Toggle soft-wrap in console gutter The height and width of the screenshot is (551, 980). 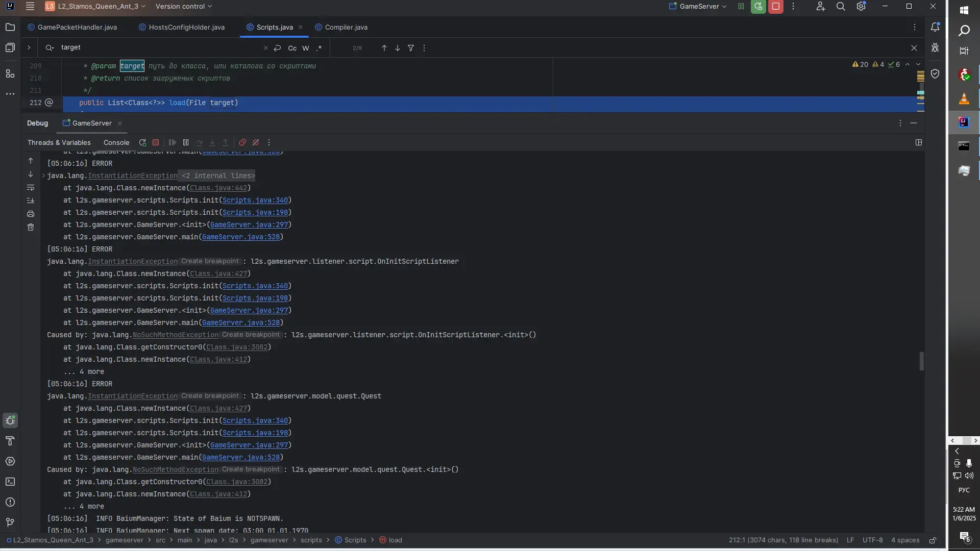31,188
